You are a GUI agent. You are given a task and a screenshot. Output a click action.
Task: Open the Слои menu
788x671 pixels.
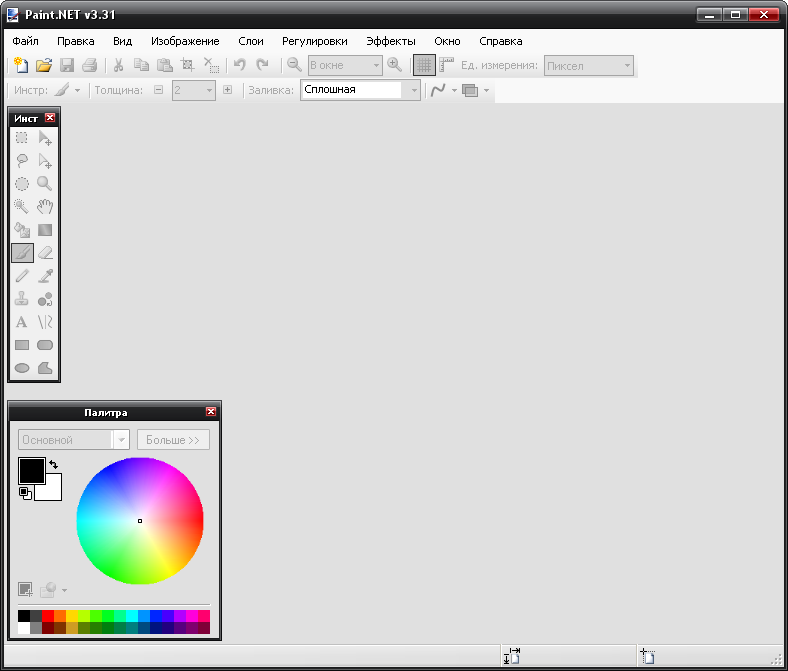pyautogui.click(x=251, y=41)
